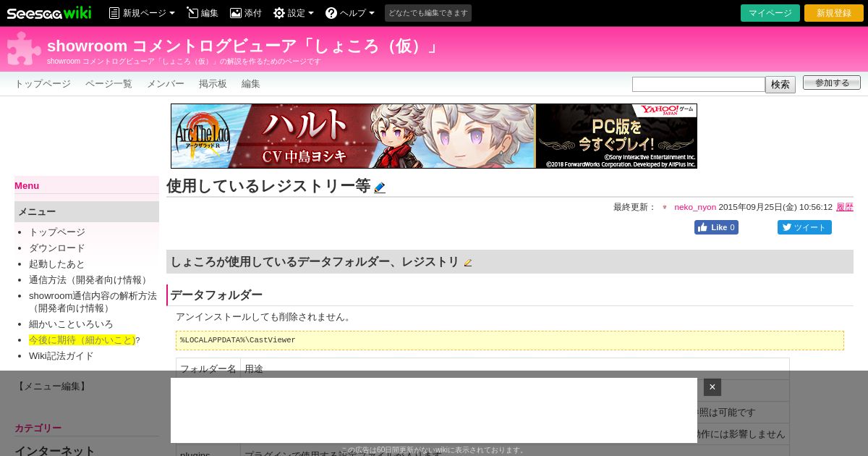Click the Facebook Like button
Image resolution: width=868 pixels, height=456 pixels.
(716, 227)
